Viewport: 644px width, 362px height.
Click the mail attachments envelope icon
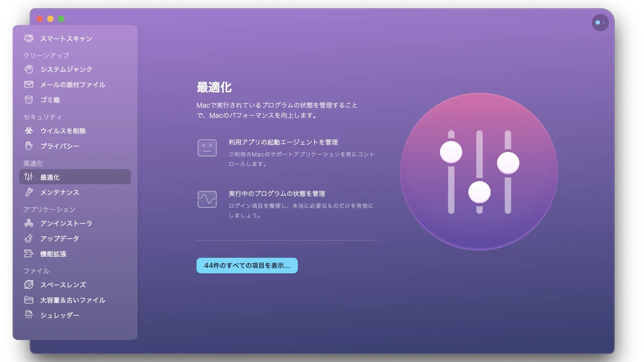click(x=29, y=85)
